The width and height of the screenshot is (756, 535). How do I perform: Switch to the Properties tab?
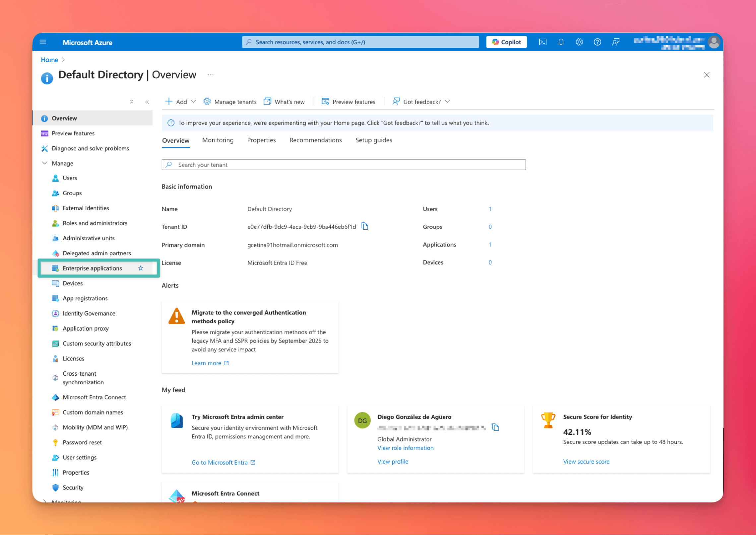261,140
